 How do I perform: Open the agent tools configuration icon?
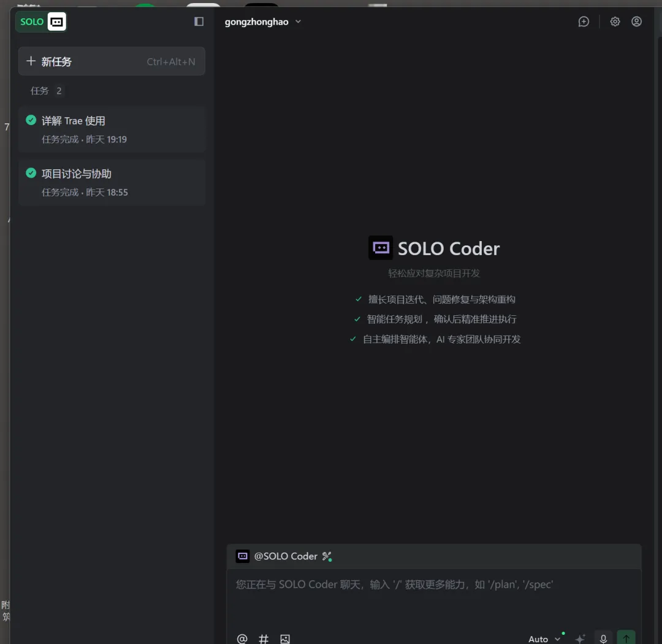(327, 556)
